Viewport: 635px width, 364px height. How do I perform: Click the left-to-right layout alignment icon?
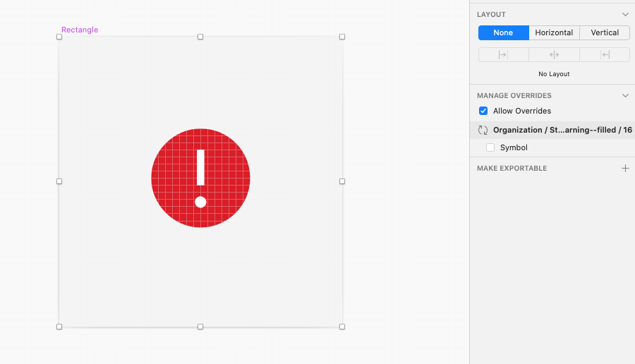[x=503, y=54]
